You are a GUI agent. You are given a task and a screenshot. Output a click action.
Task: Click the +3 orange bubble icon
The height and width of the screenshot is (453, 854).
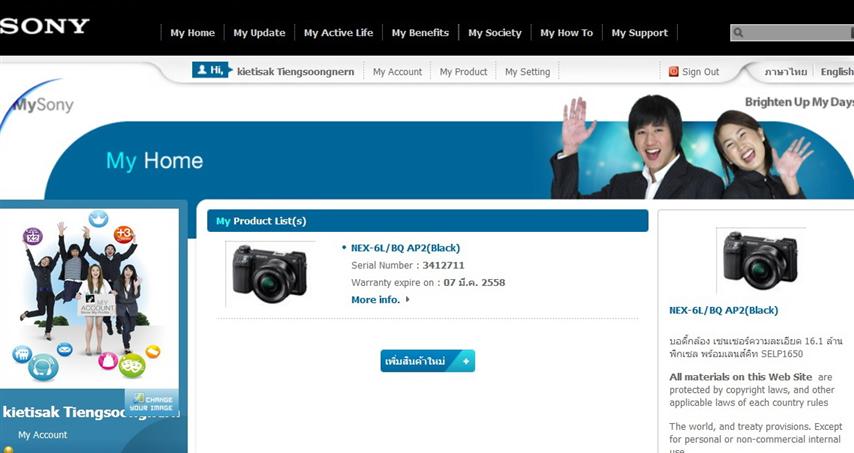pos(124,235)
